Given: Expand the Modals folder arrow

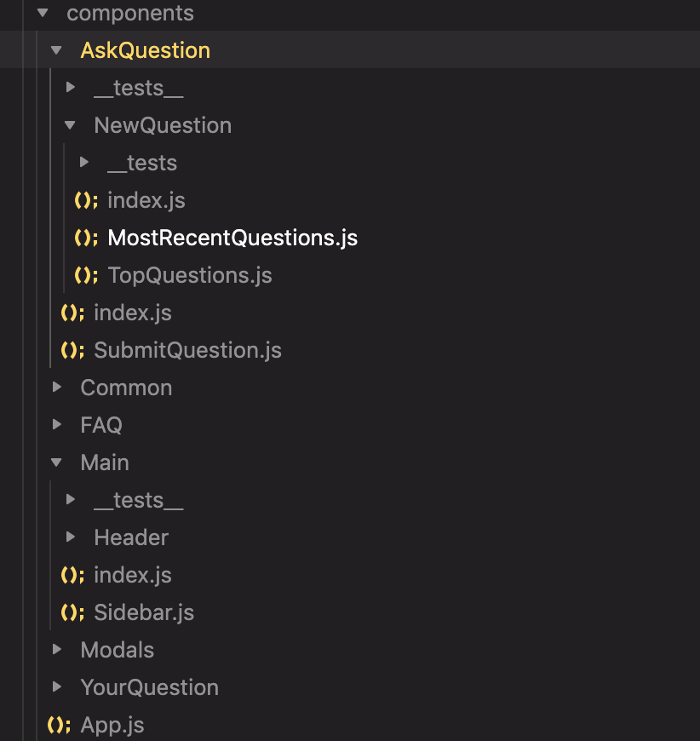Looking at the screenshot, I should 57,649.
